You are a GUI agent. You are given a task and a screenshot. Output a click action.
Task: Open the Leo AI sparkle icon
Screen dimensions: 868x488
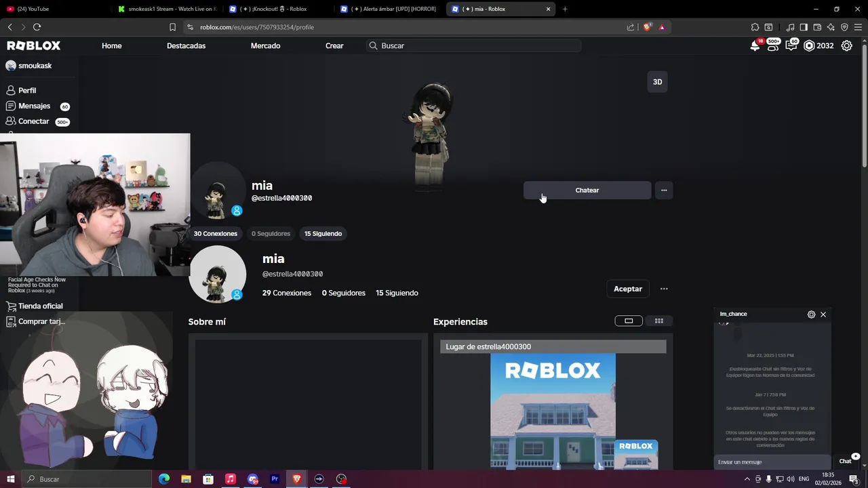coord(831,27)
